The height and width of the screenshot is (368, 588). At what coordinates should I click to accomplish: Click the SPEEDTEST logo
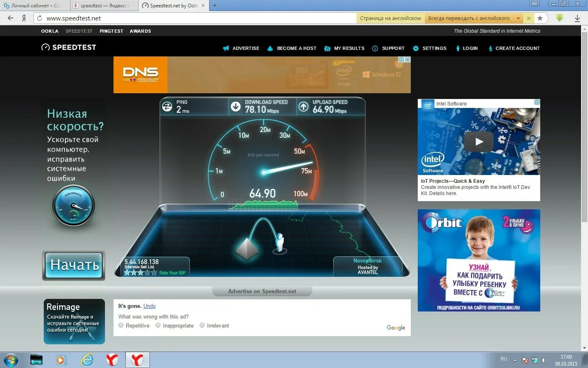(69, 47)
